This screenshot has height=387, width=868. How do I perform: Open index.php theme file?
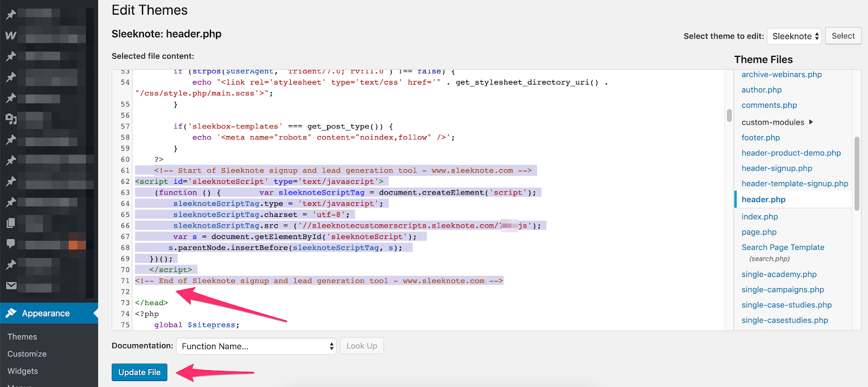click(x=759, y=217)
